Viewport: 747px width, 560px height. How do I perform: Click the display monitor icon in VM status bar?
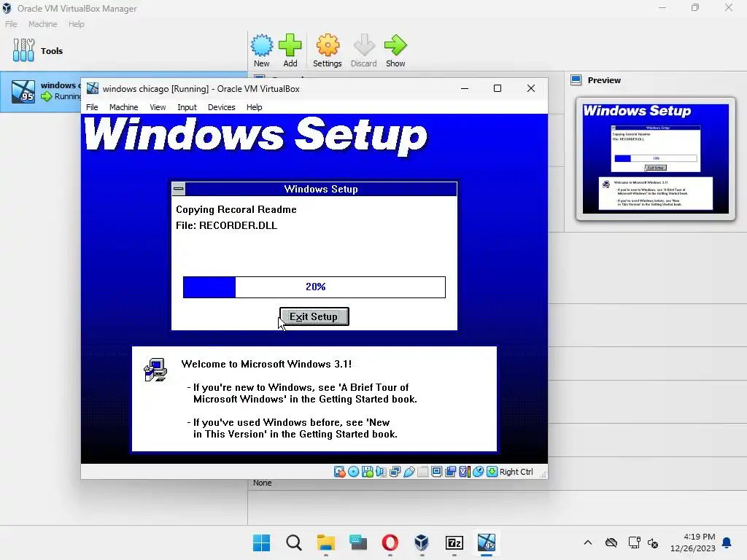436,472
